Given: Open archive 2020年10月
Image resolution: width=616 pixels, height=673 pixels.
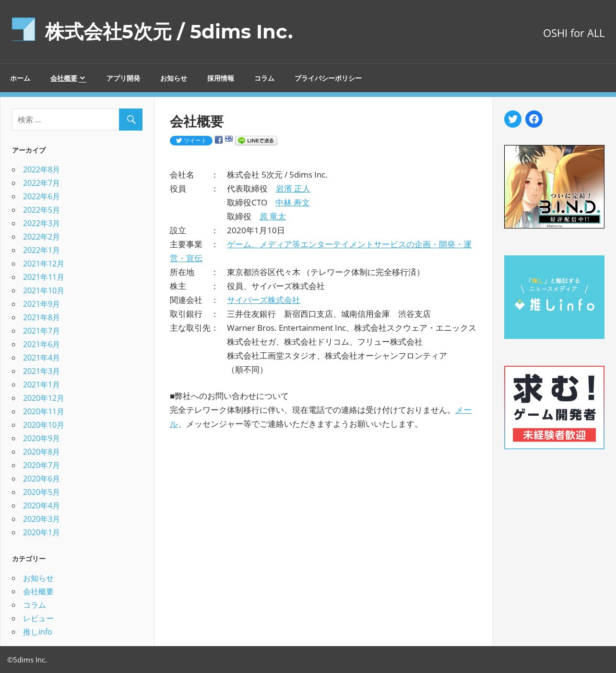Looking at the screenshot, I should [43, 425].
